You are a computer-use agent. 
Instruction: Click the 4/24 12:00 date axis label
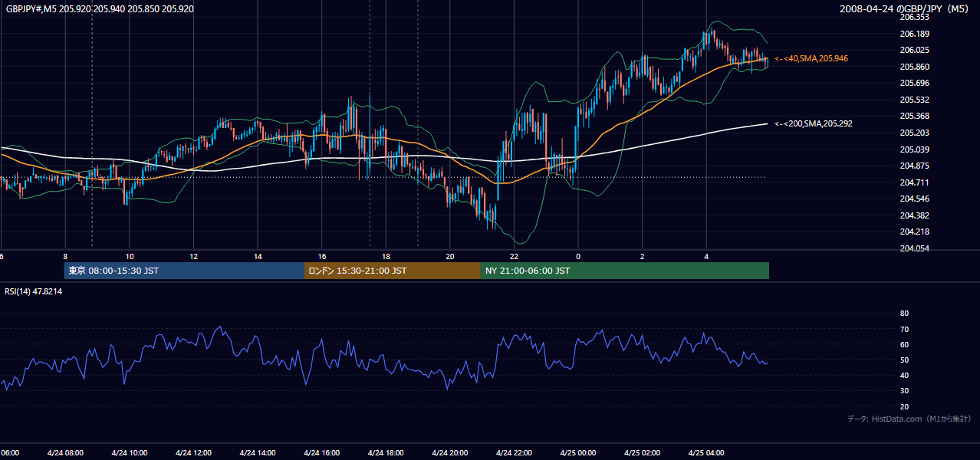[x=194, y=453]
